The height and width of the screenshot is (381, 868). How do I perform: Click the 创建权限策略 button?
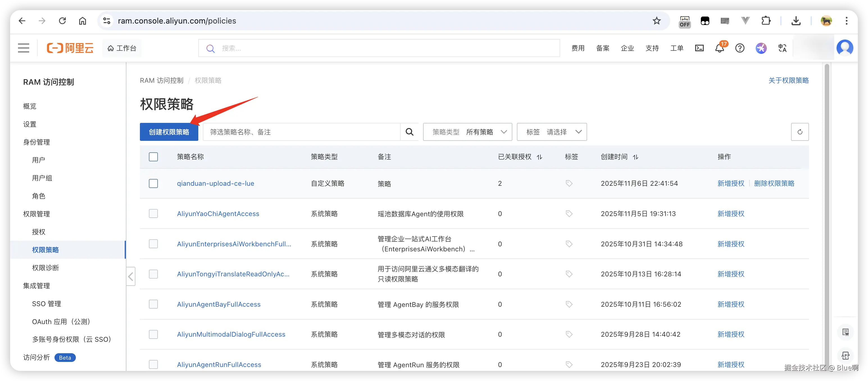[x=169, y=132]
